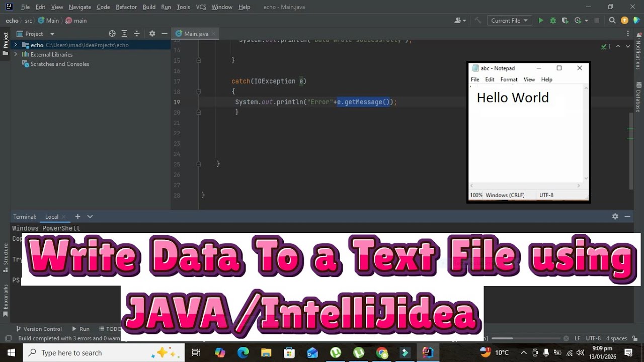
Task: Go to previous highlighted problem arrow
Action: (x=618, y=46)
